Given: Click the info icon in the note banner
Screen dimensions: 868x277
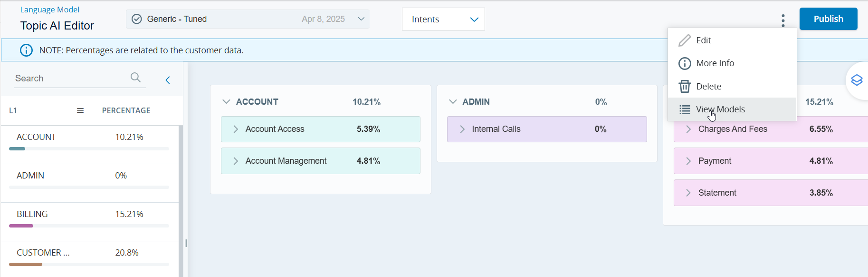Looking at the screenshot, I should click(27, 50).
